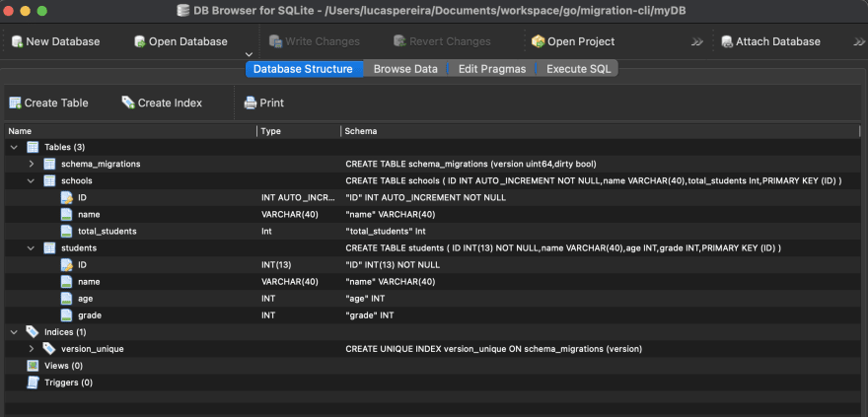Click the Open Database toolbar icon
The height and width of the screenshot is (417, 868).
tap(140, 41)
